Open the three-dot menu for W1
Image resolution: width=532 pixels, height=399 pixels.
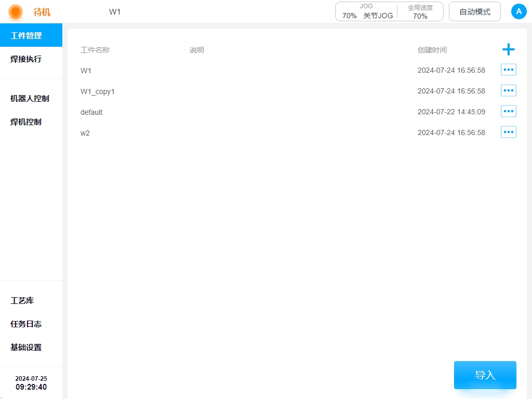pos(508,70)
